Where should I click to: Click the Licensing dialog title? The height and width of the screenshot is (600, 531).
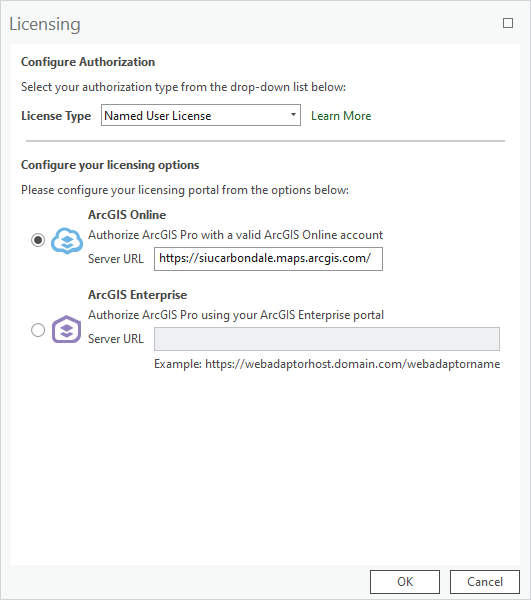click(45, 24)
